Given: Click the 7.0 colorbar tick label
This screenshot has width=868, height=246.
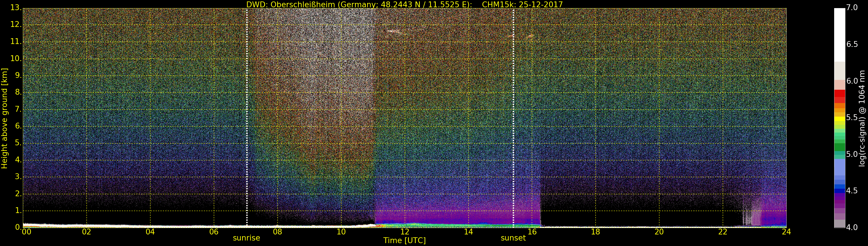Looking at the screenshot, I should [x=852, y=8].
